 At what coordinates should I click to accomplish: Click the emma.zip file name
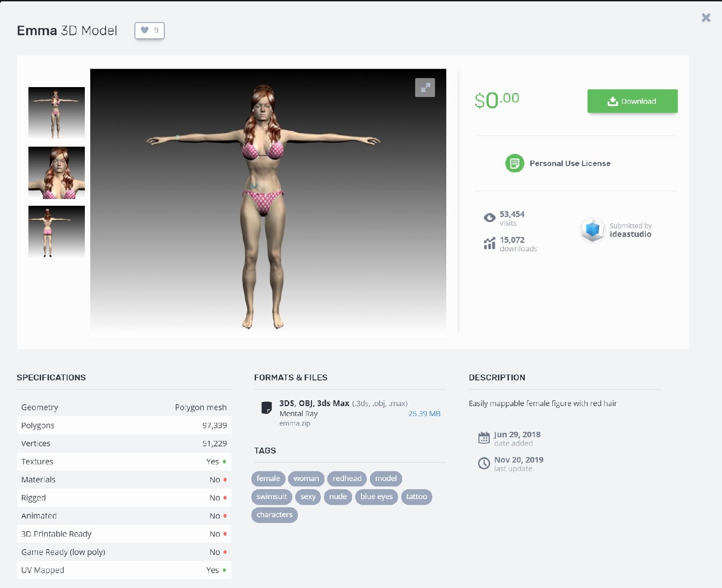coord(295,423)
